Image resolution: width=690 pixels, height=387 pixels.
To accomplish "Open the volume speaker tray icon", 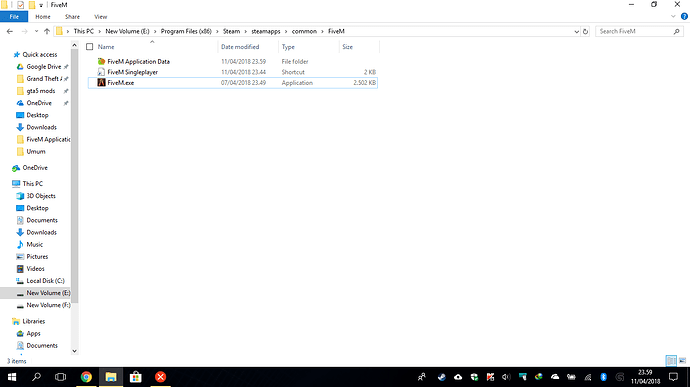I will (x=506, y=377).
